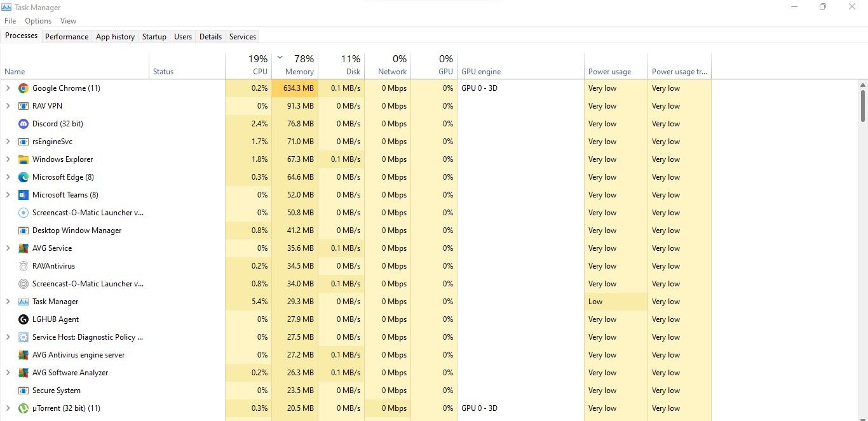Select the 634.3 MB memory cell for Chrome
This screenshot has height=421, width=868.
(x=295, y=88)
